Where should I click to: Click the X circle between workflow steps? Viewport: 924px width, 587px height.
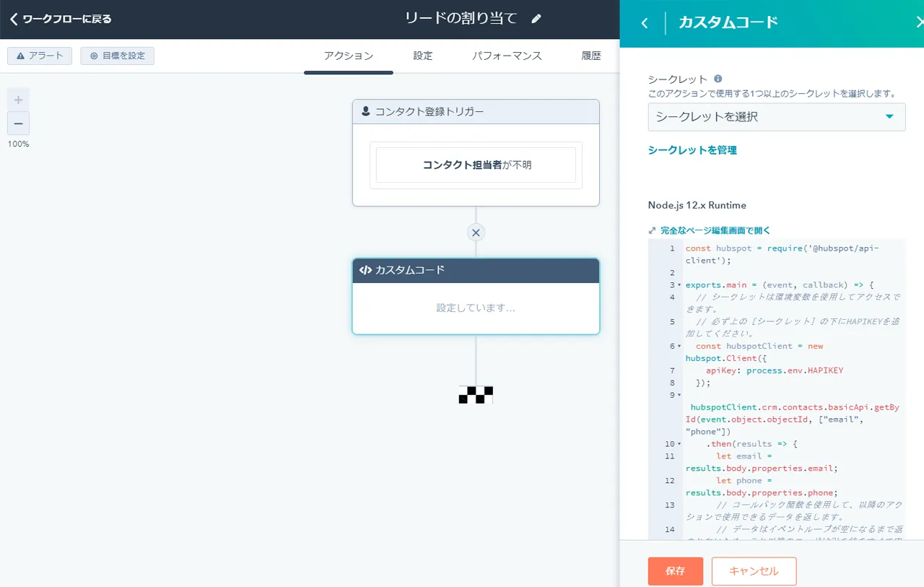pyautogui.click(x=476, y=232)
